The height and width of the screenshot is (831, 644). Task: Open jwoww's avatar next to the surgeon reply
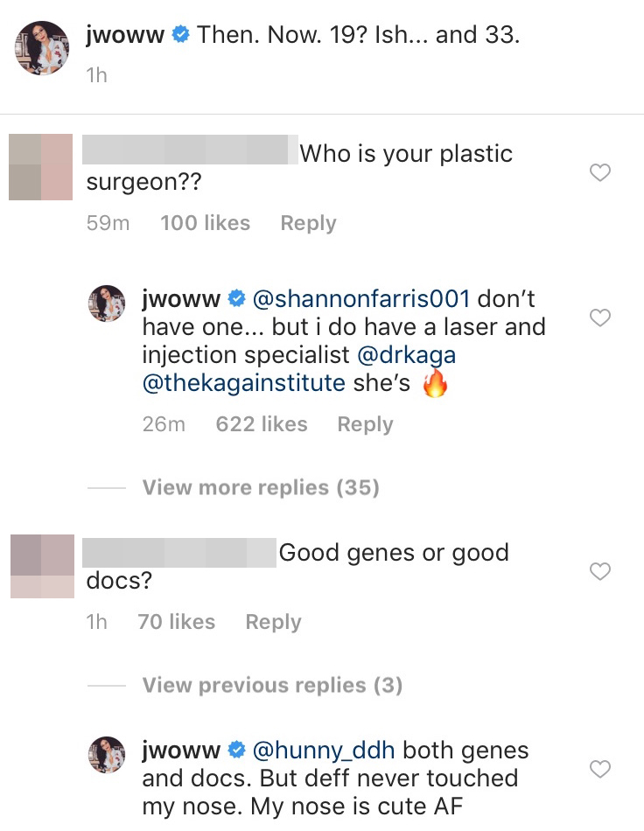[107, 304]
